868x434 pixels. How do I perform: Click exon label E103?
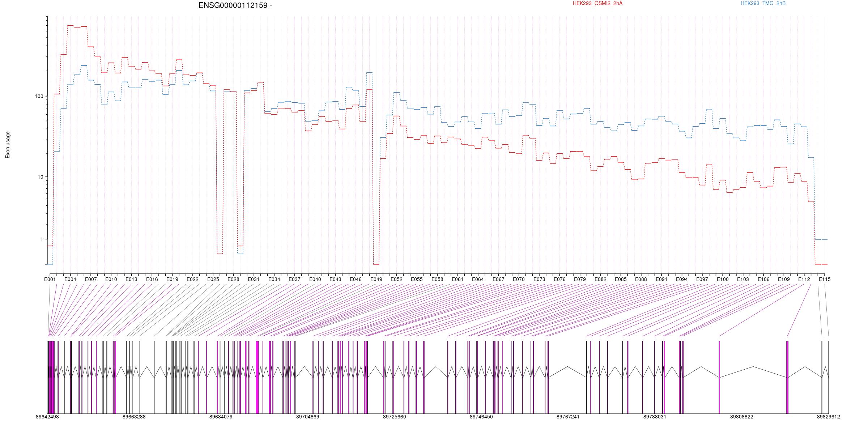[x=743, y=279]
